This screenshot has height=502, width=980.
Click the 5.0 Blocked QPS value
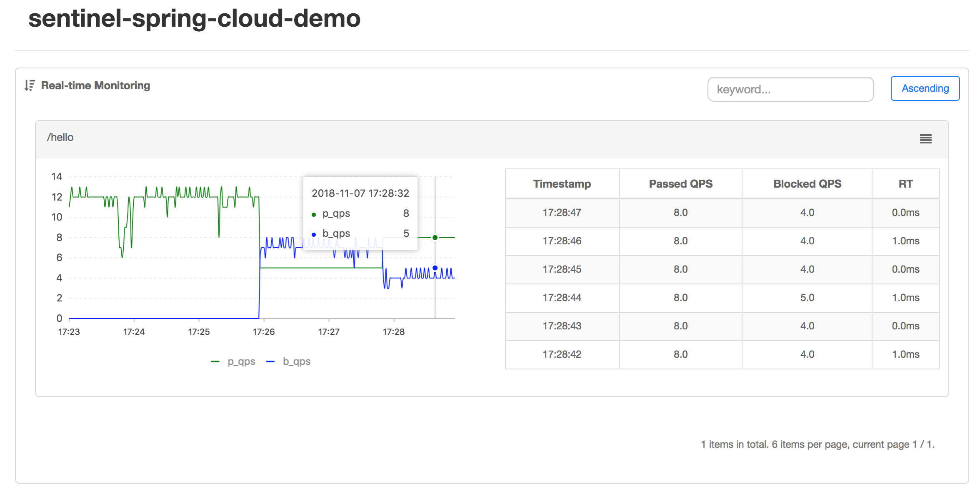tap(807, 298)
